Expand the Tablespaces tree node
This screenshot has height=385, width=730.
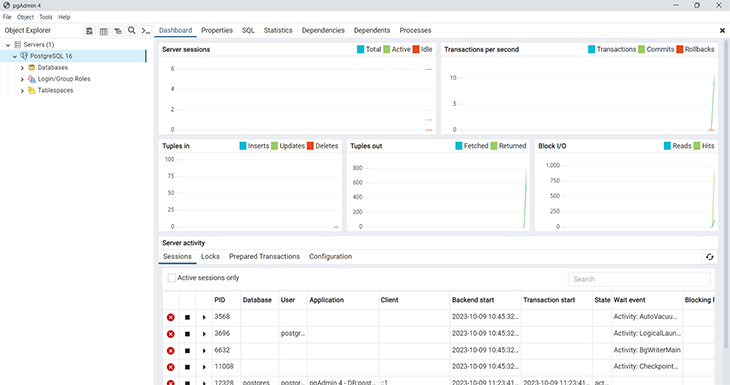22,91
